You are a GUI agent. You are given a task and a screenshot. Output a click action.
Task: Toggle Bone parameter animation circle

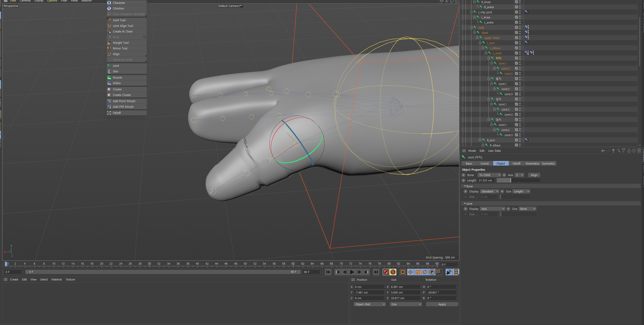(x=463, y=175)
